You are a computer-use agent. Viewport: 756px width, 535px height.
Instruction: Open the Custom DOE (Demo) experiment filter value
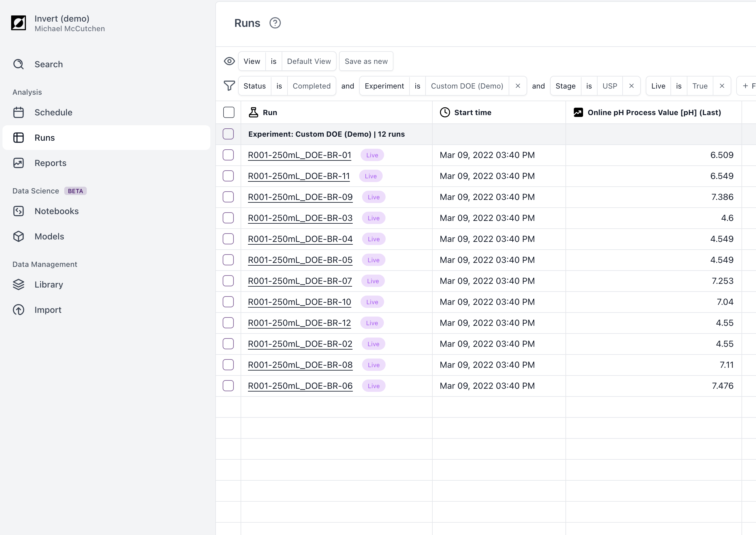[x=467, y=86]
